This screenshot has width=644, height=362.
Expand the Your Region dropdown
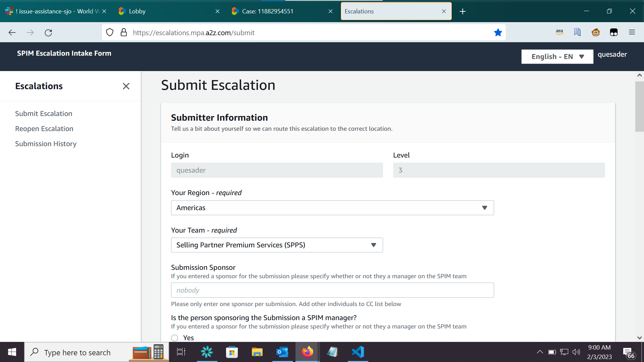point(332,208)
